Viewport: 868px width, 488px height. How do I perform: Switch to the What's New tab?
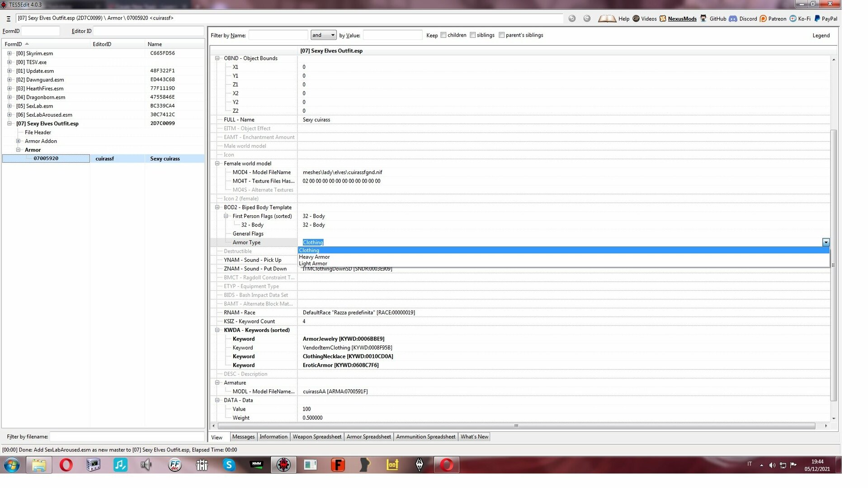coord(474,437)
